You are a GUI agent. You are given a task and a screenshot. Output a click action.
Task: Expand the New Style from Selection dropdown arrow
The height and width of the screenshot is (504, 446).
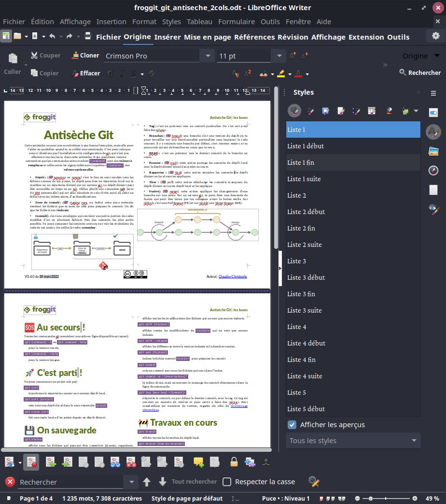416,111
